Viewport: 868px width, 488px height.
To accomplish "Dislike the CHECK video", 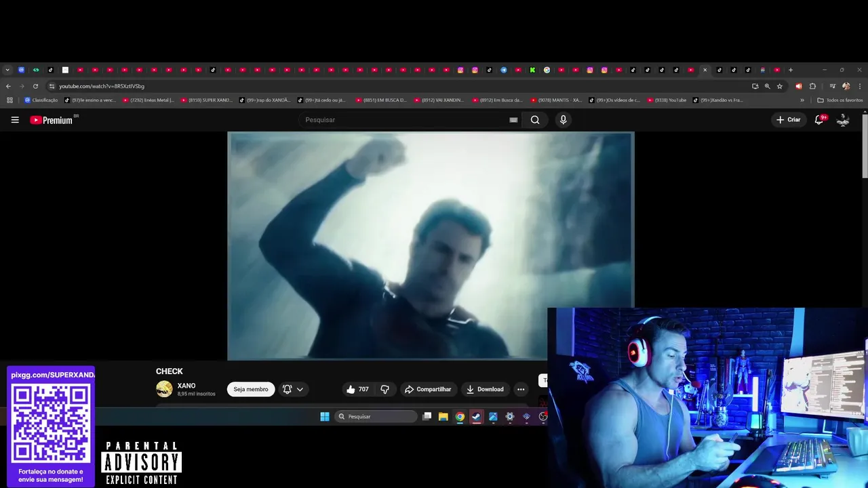I will pyautogui.click(x=384, y=389).
